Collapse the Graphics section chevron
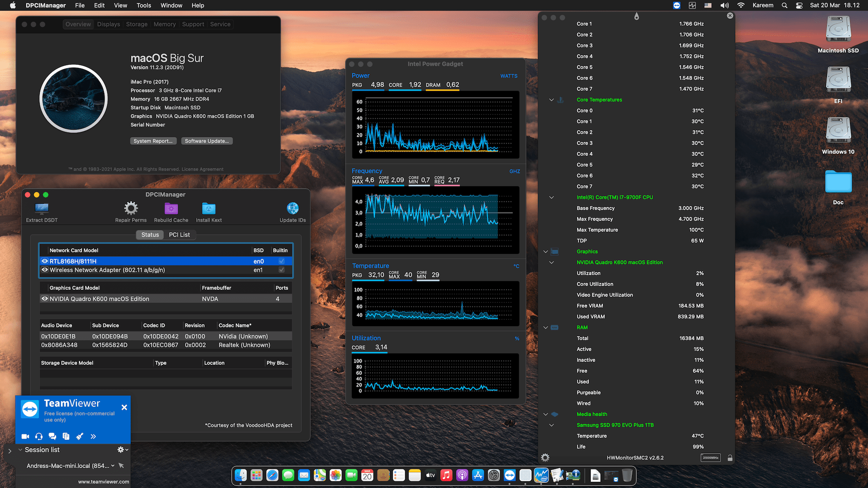Viewport: 868px width, 488px height. pos(546,252)
